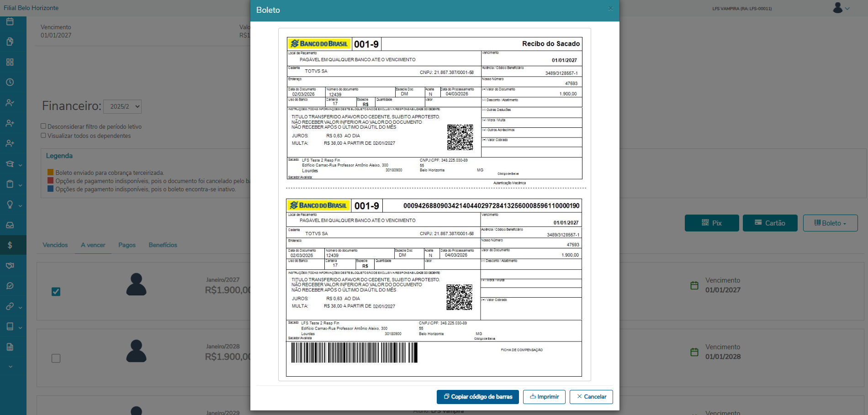
Task: Click the boleto digit line starting 00094268809
Action: pyautogui.click(x=491, y=206)
